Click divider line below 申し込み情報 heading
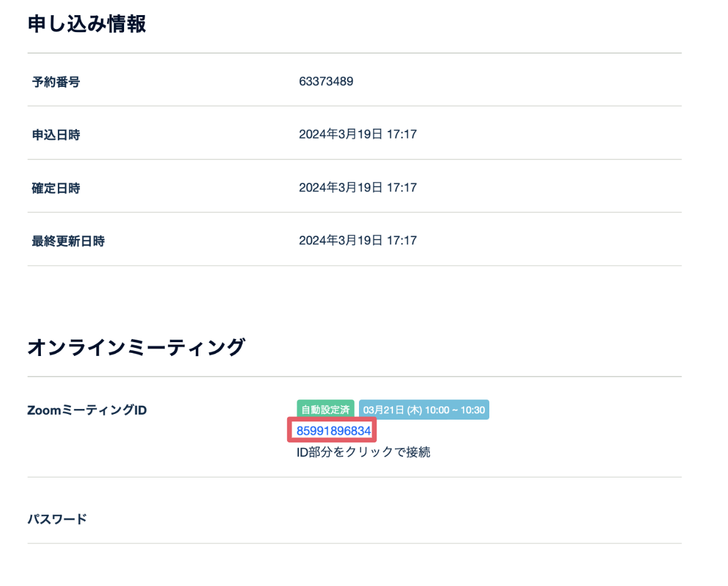The height and width of the screenshot is (586, 728). pos(354,53)
